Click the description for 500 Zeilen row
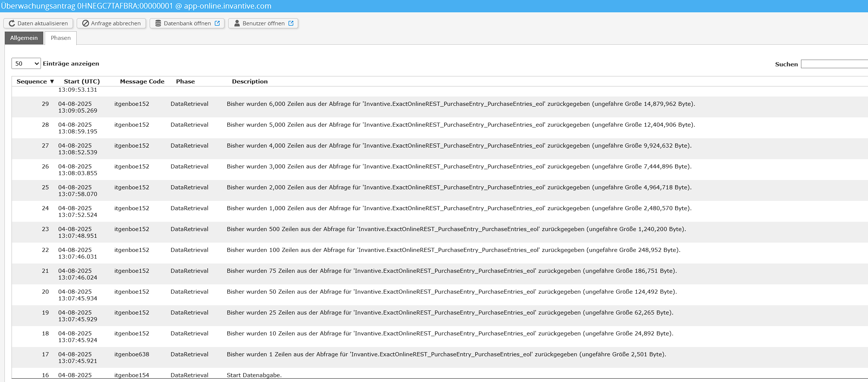This screenshot has width=868, height=382. pos(456,229)
